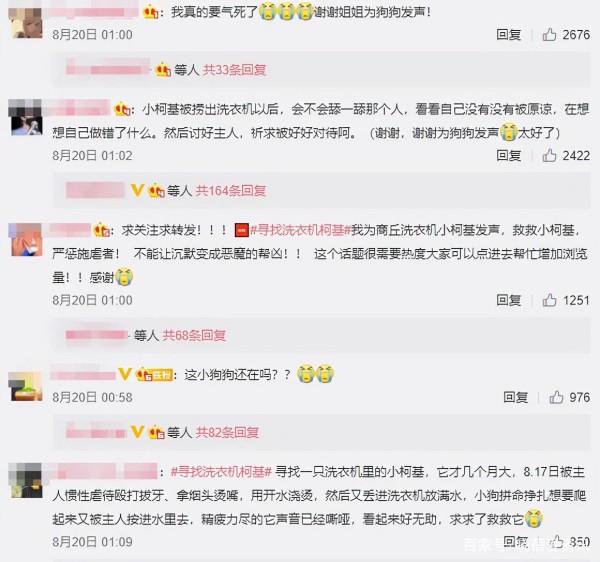Screen dimensions: 600x562
Task: Reply to first comment at 8月20日 01:00
Action: pyautogui.click(x=508, y=35)
